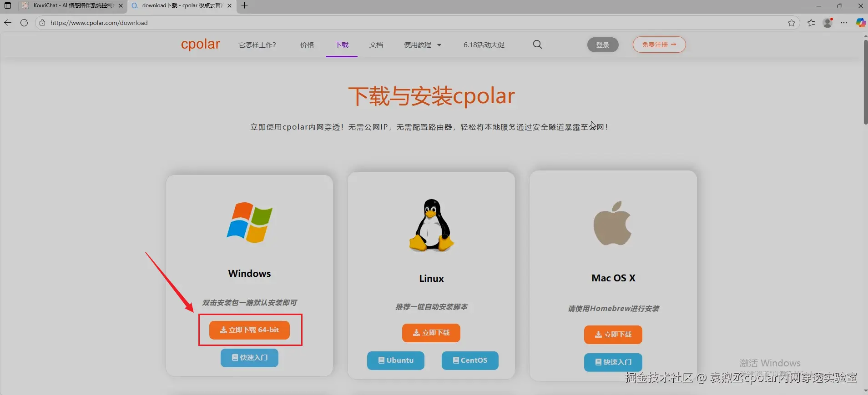Open the 它怎样工作? nav item
The image size is (868, 395).
[x=257, y=45]
